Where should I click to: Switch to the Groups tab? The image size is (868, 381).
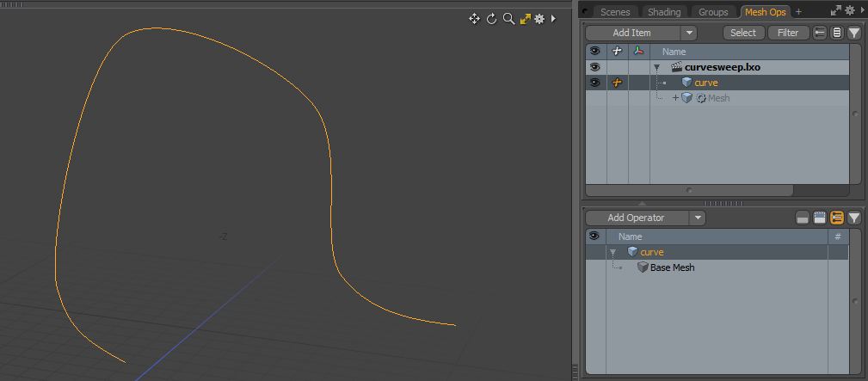click(712, 12)
